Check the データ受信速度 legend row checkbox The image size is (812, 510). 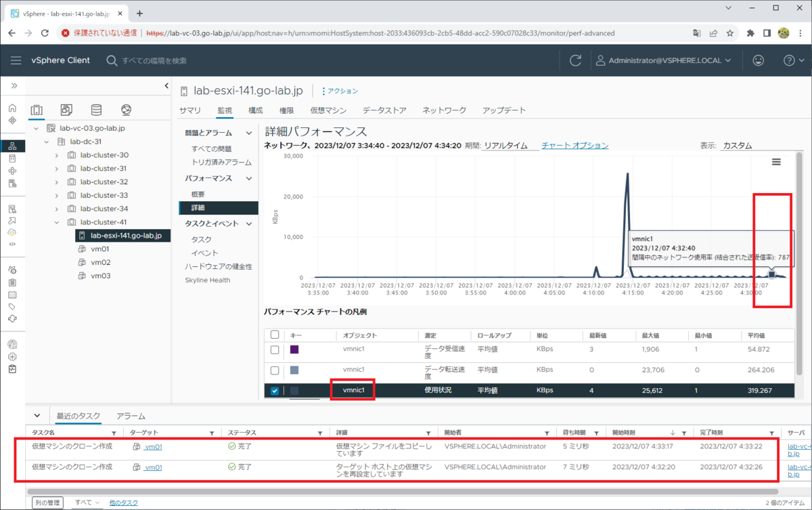pos(275,349)
